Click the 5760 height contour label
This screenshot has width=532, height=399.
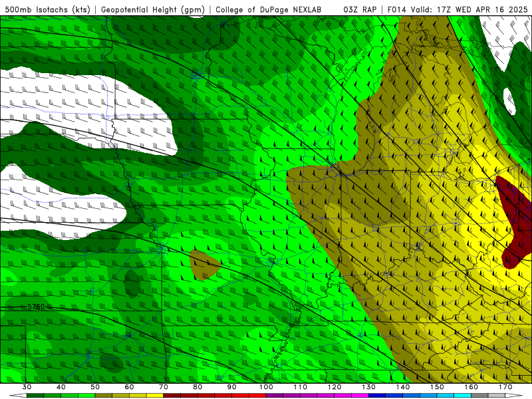[36, 307]
